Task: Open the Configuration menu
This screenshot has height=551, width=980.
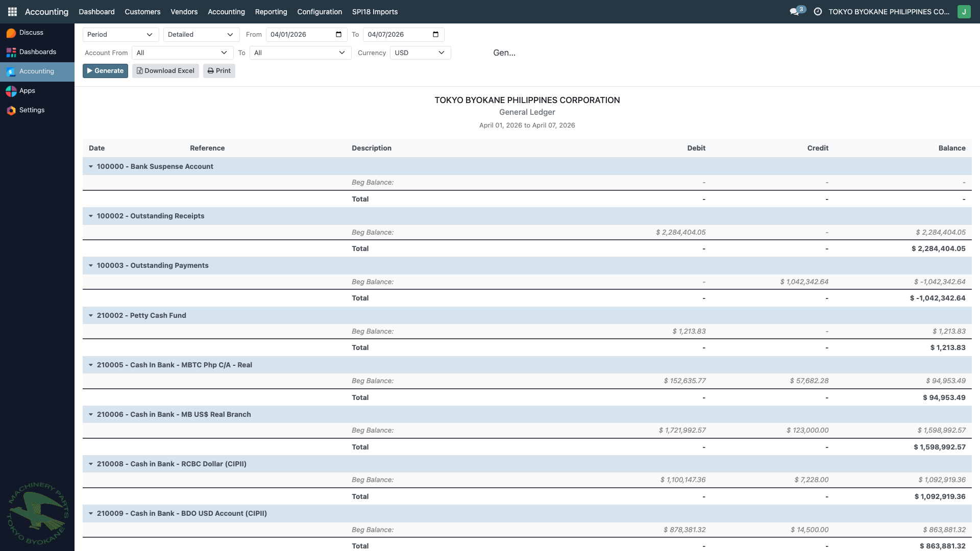Action: 320,11
